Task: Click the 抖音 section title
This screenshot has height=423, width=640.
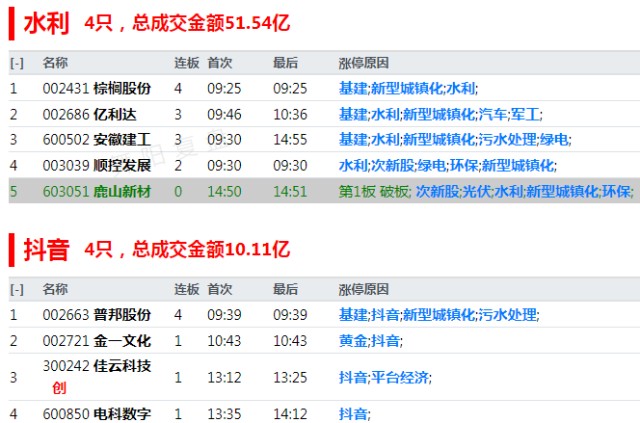Action: coord(46,249)
